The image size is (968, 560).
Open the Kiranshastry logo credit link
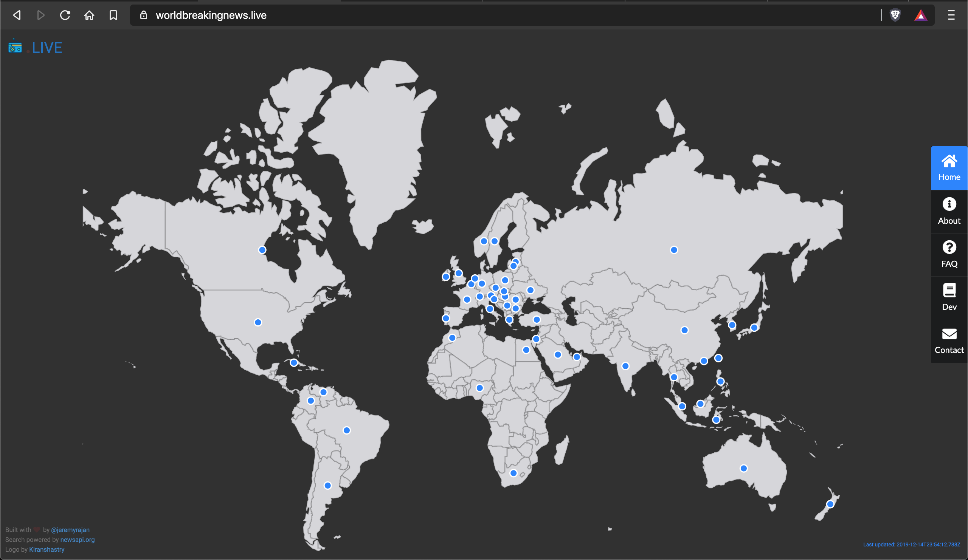(47, 549)
